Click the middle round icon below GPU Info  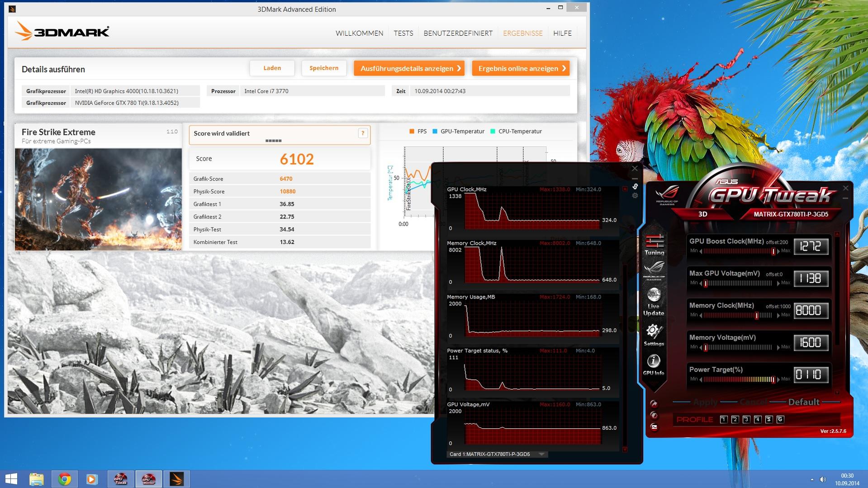(654, 415)
